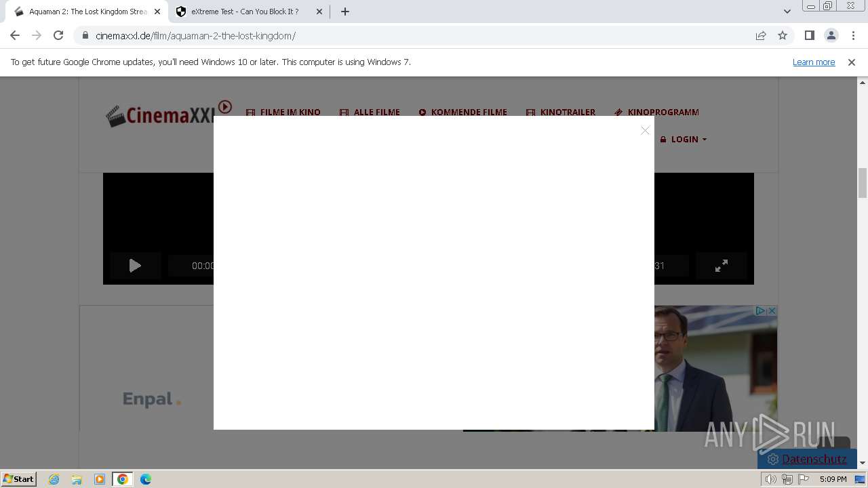The height and width of the screenshot is (488, 868).
Task: Click the scrollbar down arrow
Action: (863, 463)
